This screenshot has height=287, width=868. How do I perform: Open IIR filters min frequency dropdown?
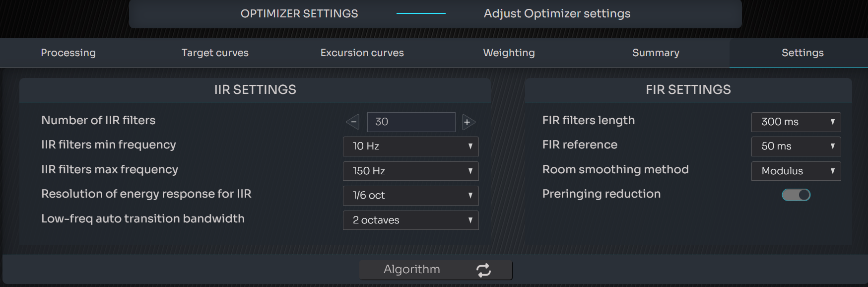[410, 146]
